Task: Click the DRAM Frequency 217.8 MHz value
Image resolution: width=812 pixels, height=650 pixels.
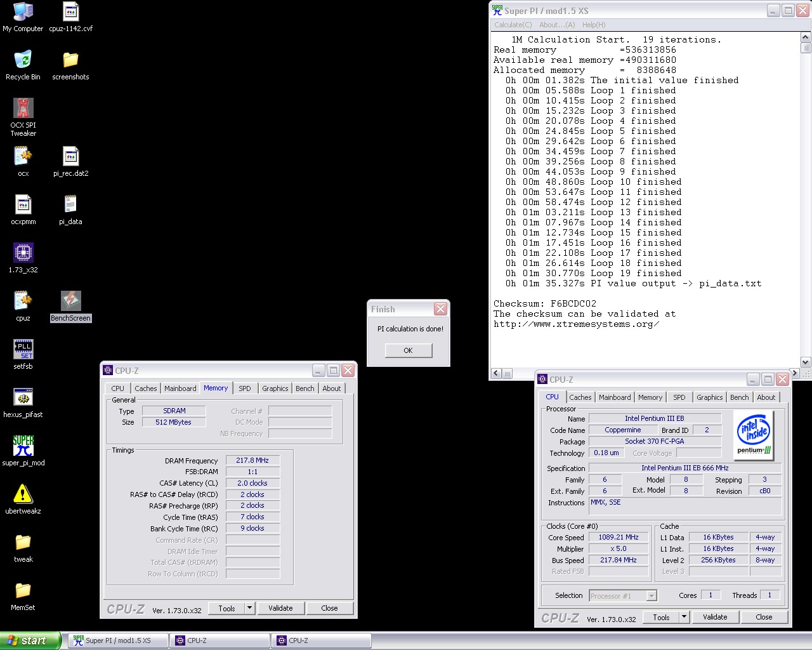Action: tap(252, 461)
